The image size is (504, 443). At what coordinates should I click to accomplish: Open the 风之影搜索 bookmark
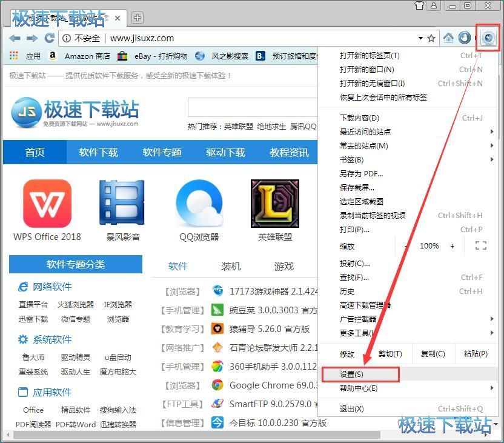[222, 56]
